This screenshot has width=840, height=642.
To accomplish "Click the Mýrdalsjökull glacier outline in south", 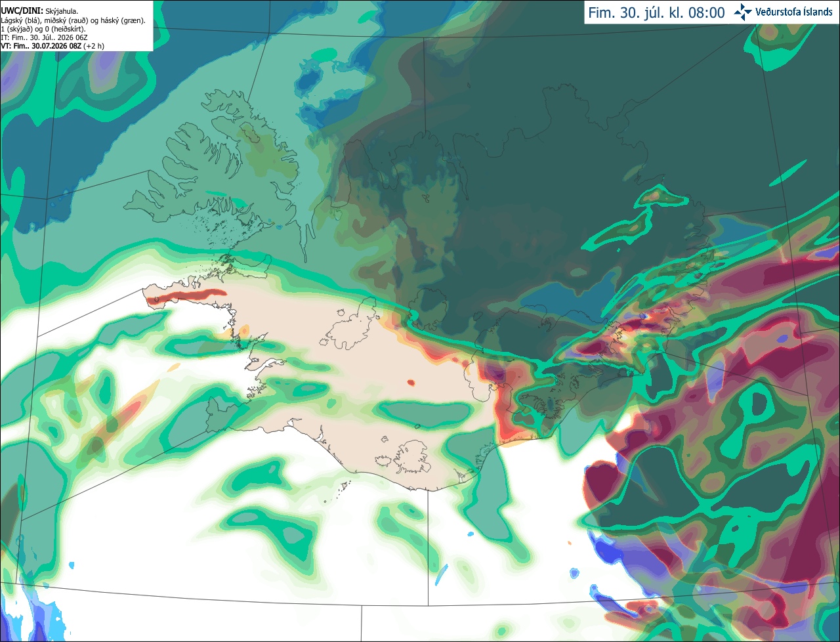I will [412, 457].
